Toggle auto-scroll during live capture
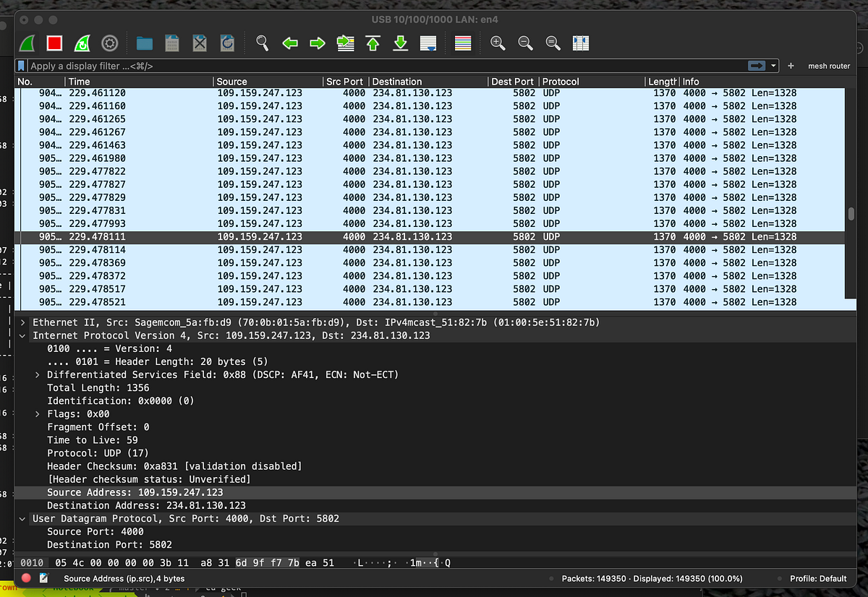Viewport: 868px width, 597px height. 428,43
